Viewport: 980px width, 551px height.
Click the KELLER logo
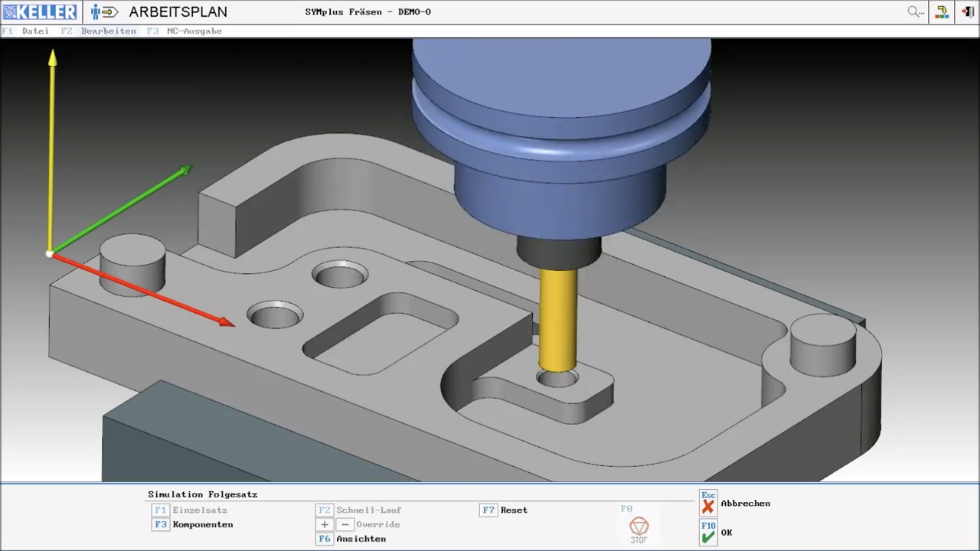[x=39, y=12]
